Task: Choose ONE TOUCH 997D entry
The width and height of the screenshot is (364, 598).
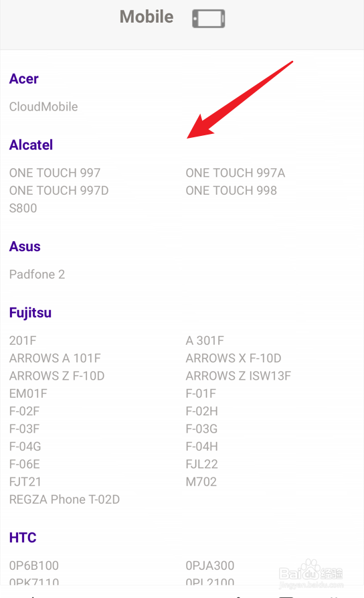Action: pyautogui.click(x=59, y=190)
